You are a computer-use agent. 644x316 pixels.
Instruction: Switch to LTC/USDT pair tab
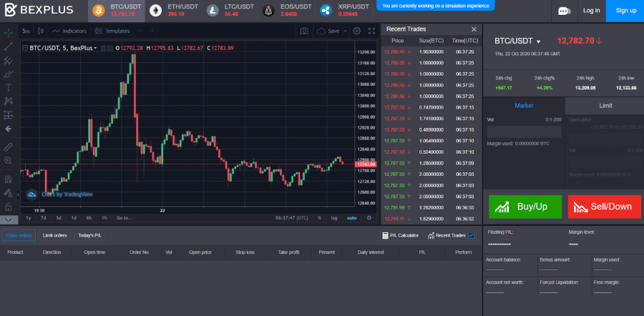[230, 11]
